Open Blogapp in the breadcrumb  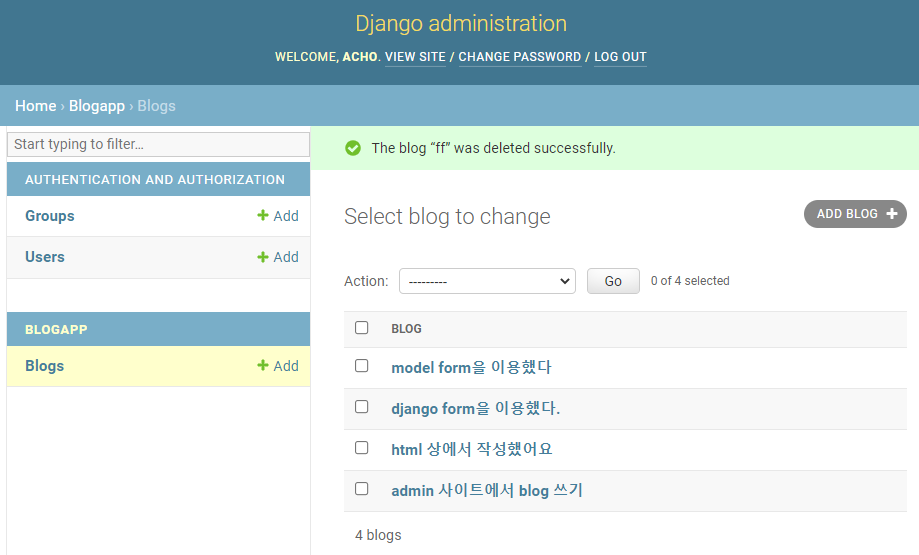click(97, 105)
